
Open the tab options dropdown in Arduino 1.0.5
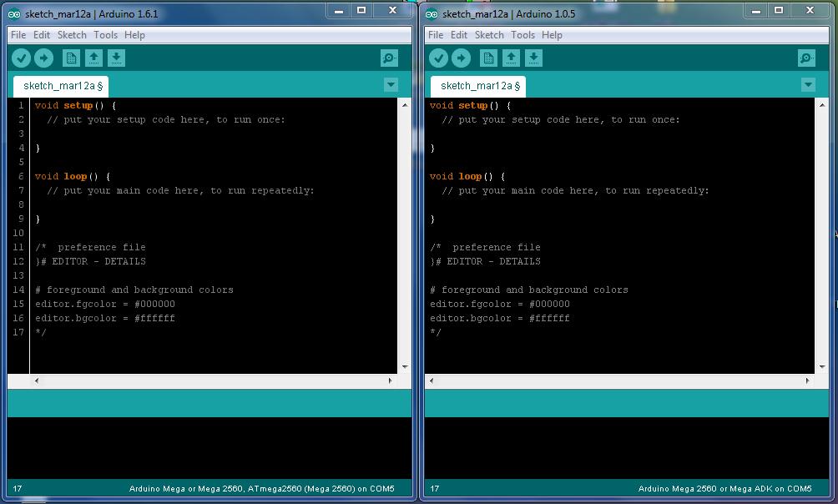(808, 84)
